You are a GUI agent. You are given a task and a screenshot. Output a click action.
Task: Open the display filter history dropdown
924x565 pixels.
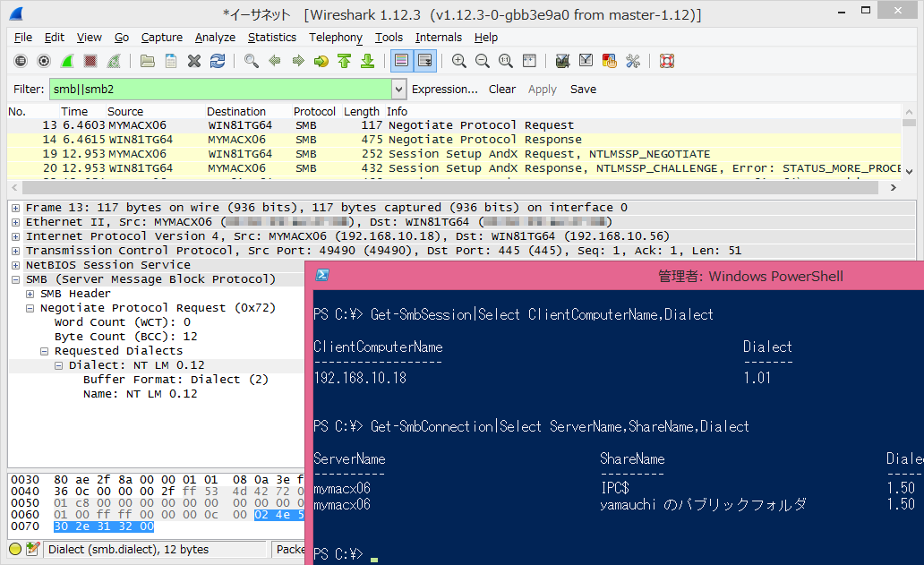(x=399, y=90)
